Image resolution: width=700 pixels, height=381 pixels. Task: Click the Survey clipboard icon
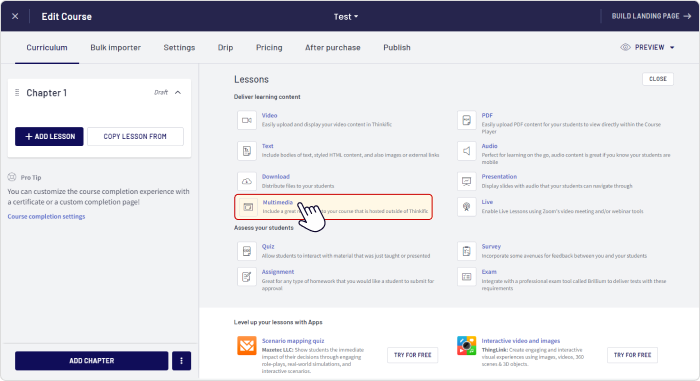(467, 251)
